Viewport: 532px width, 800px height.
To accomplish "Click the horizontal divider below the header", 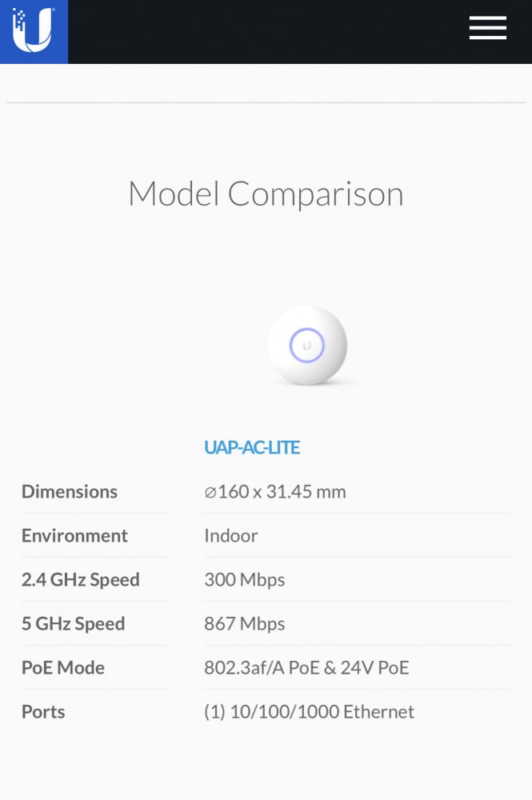I will [x=266, y=102].
